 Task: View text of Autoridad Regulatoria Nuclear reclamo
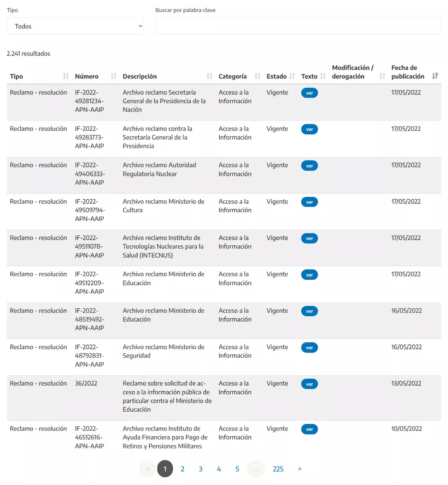pos(309,166)
